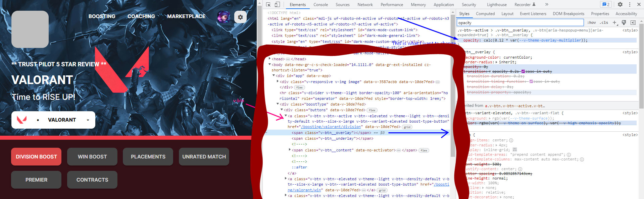
Task: Open the Lighthouse tab
Action: pyautogui.click(x=497, y=5)
